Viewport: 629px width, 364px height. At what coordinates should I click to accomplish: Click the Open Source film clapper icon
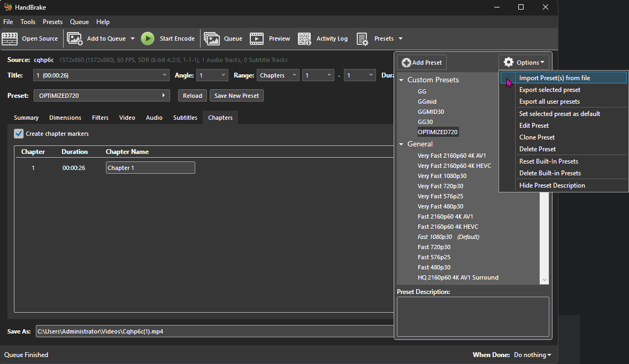10,38
